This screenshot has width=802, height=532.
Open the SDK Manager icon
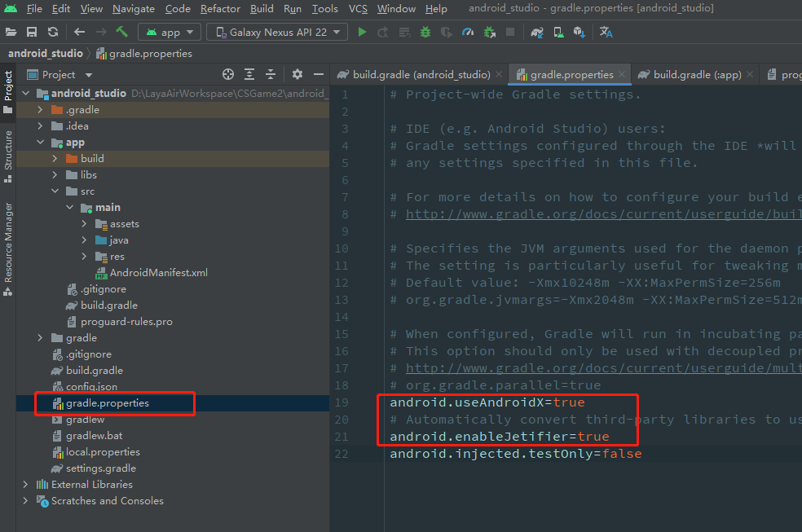579,33
